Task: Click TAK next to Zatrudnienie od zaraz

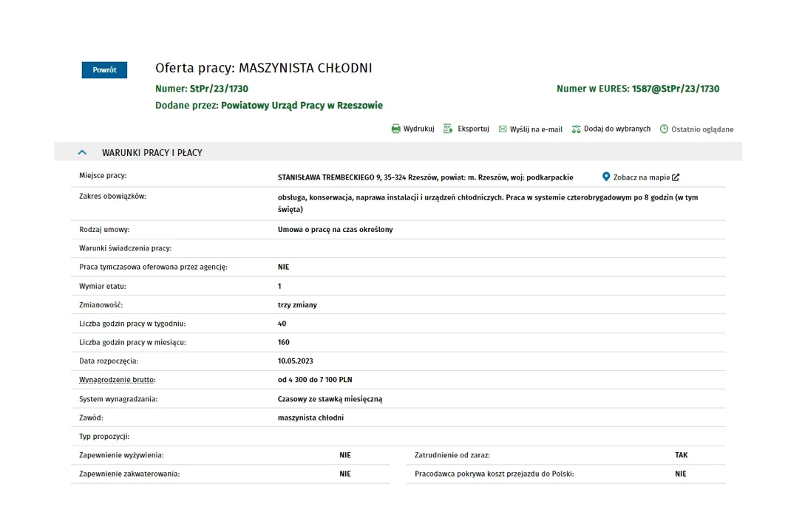Action: point(681,455)
